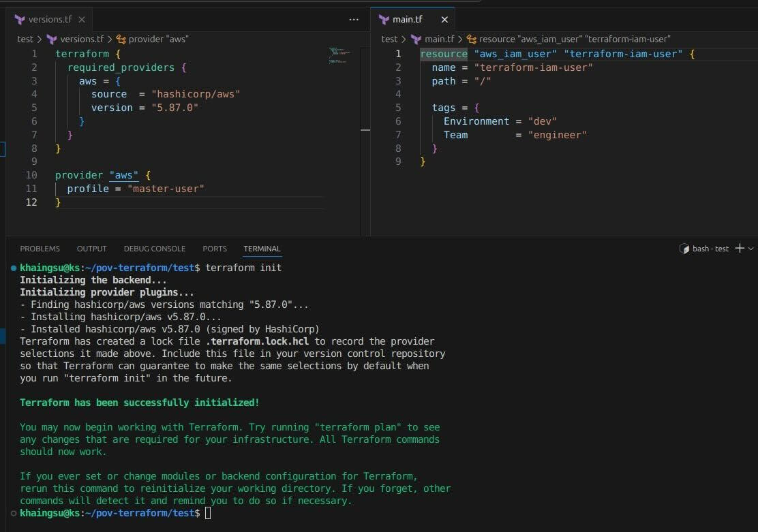This screenshot has height=532, width=758.
Task: Click the hollow prompt decoration circle in terminal
Action: point(14,513)
